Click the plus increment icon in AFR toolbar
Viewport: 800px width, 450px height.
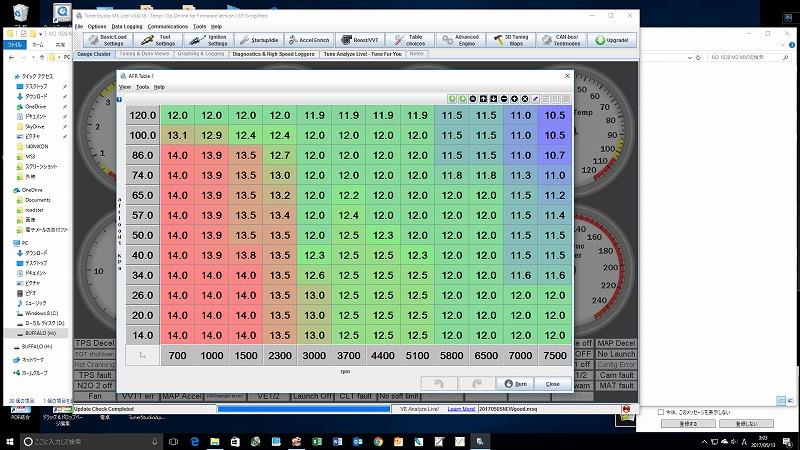tap(514, 98)
